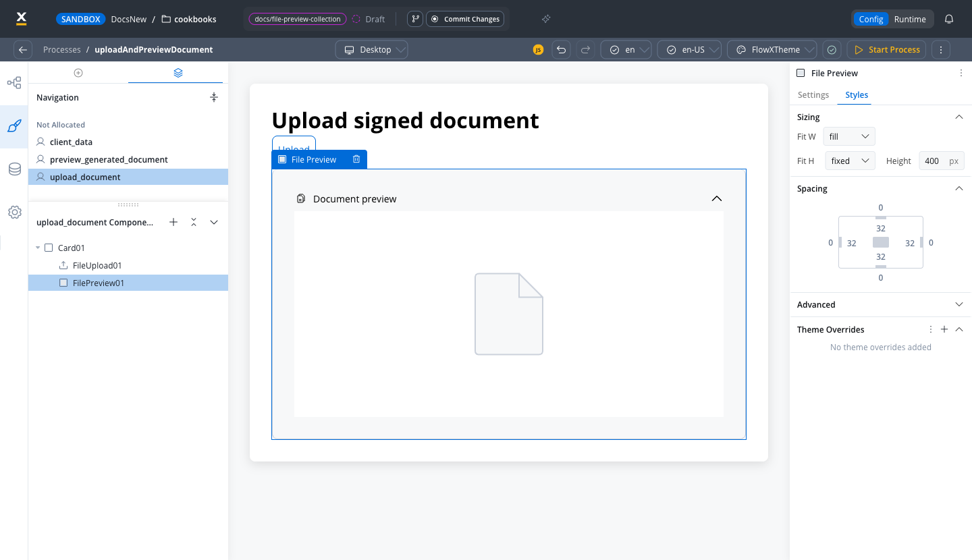Click the redo arrow icon
The image size is (972, 560).
pos(585,49)
